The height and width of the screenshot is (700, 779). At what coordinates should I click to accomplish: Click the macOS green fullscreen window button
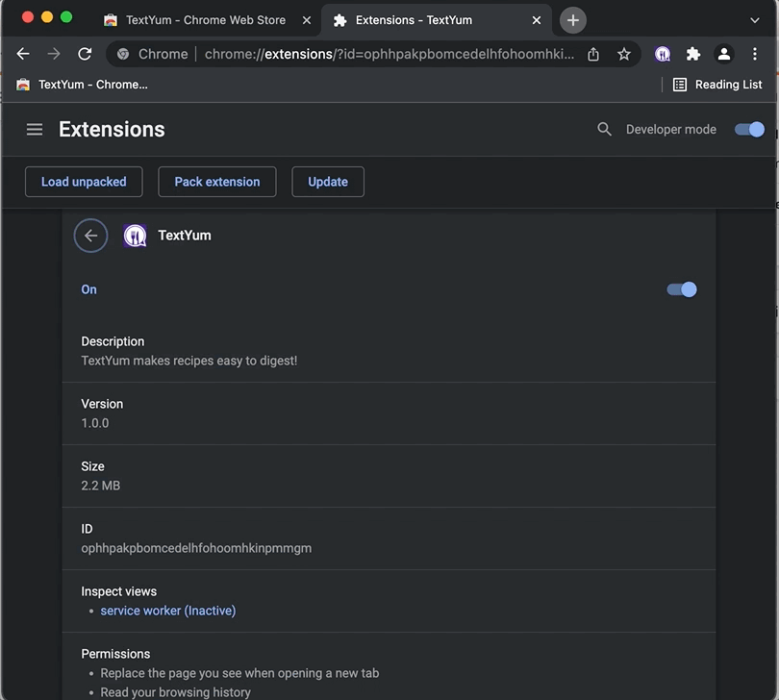(66, 17)
